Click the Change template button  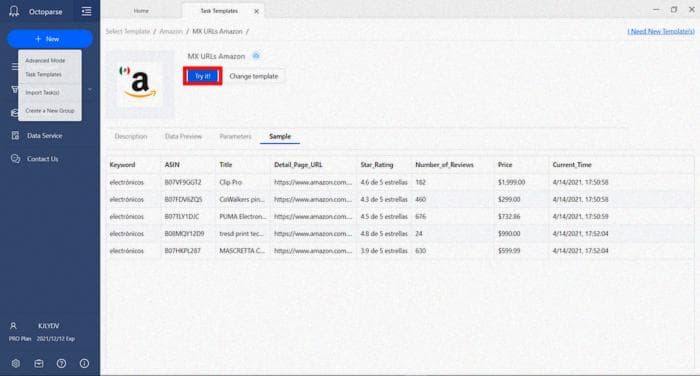[254, 76]
